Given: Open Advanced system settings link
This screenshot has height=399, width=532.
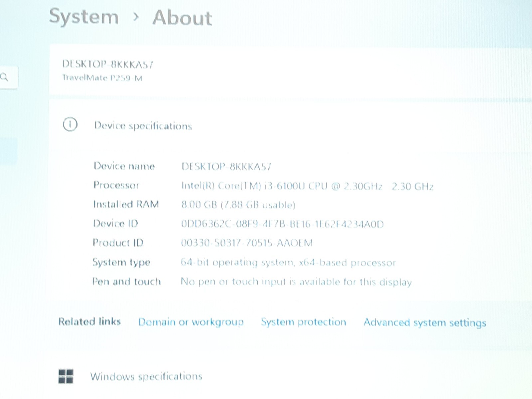Looking at the screenshot, I should coord(425,323).
